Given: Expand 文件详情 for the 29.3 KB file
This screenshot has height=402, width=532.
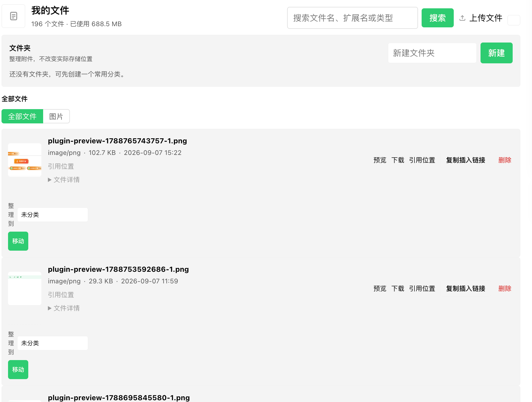Looking at the screenshot, I should (64, 308).
